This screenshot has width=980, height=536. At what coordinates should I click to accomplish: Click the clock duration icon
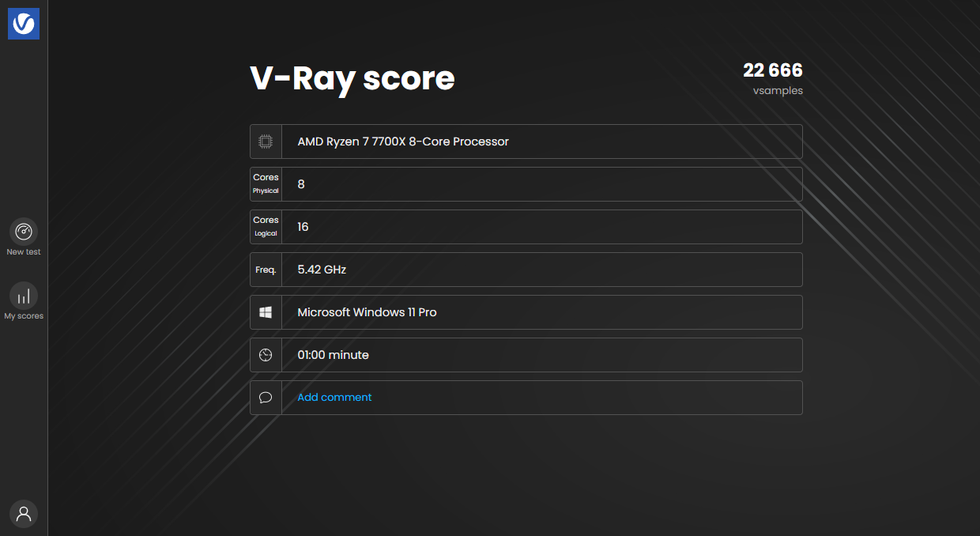click(x=266, y=355)
